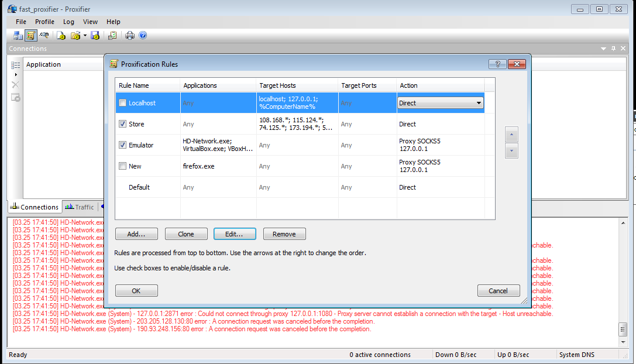636x364 pixels.
Task: Open the File menu
Action: click(x=21, y=22)
